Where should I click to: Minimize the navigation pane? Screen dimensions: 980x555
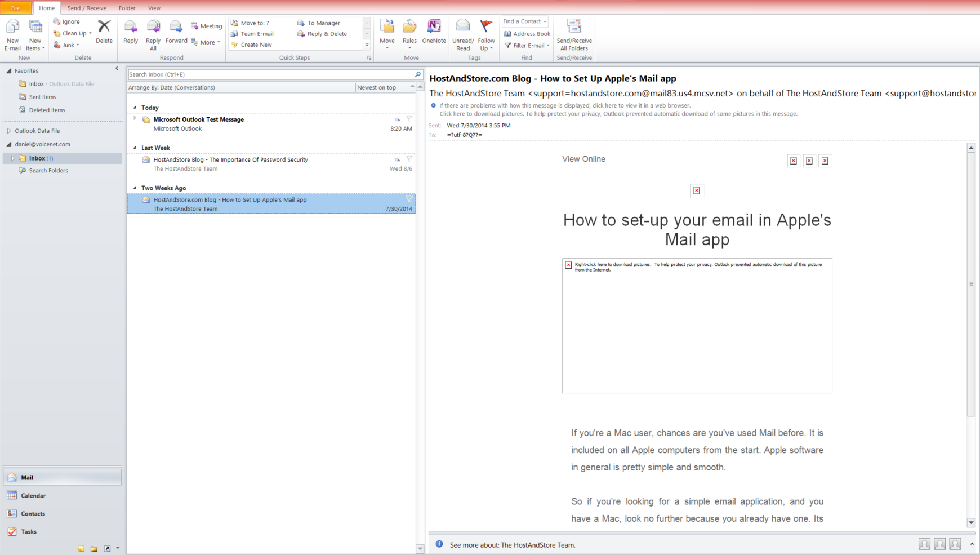(x=117, y=69)
